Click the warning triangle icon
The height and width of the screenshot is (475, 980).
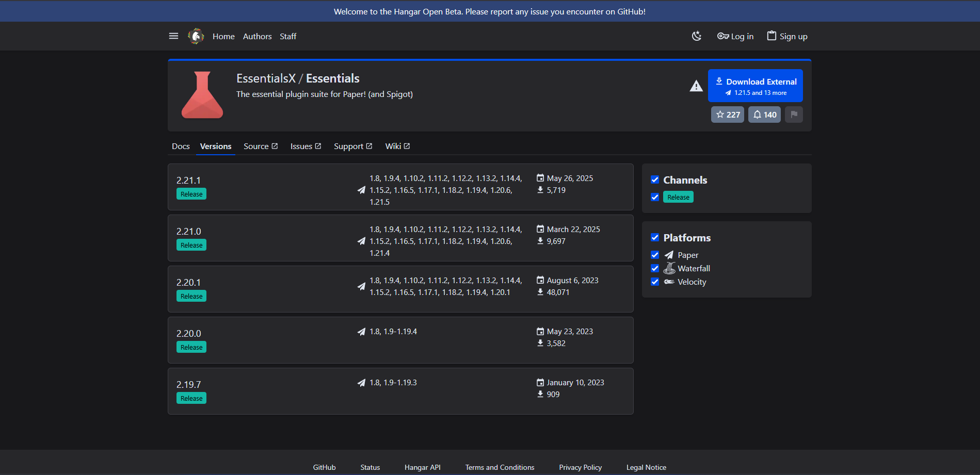pyautogui.click(x=696, y=86)
